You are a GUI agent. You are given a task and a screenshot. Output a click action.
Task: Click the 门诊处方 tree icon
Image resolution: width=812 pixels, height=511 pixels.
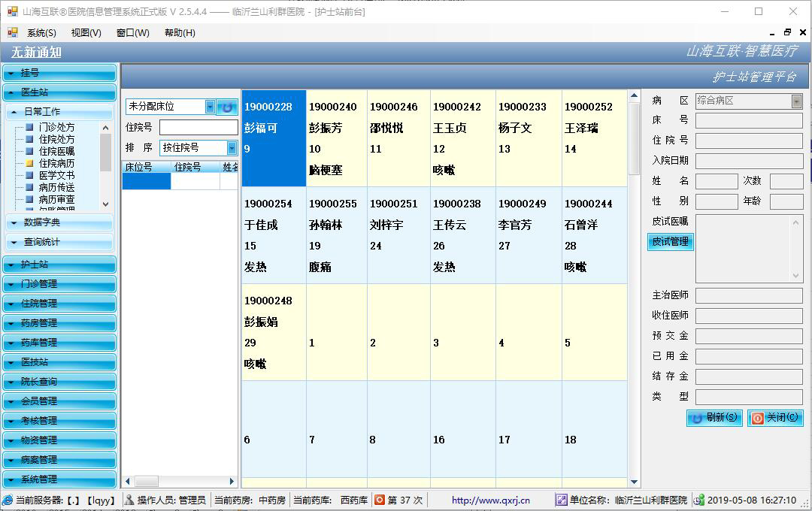click(x=29, y=127)
